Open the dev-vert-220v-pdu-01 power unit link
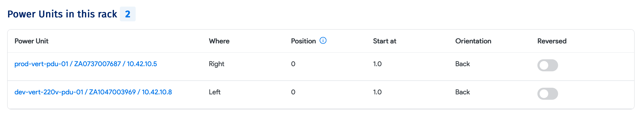The width and height of the screenshot is (644, 124). (93, 92)
